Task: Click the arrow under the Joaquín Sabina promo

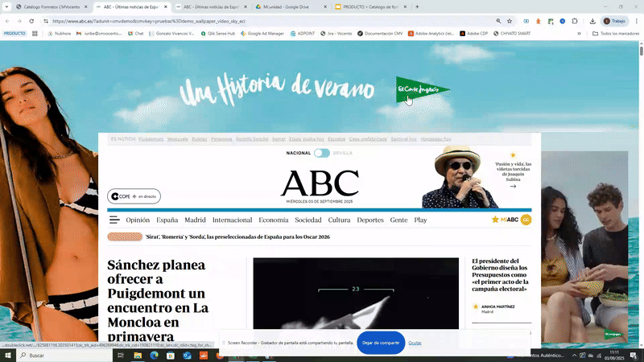Action: click(x=513, y=186)
